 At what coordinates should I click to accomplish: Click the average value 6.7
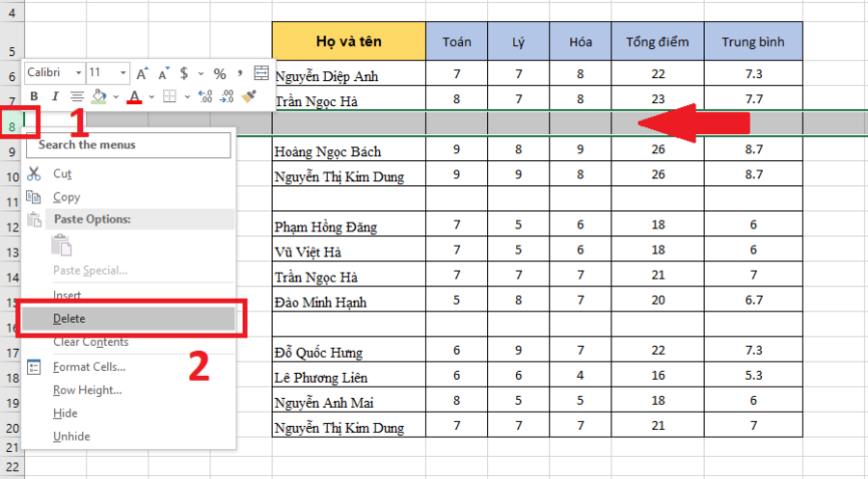(753, 299)
